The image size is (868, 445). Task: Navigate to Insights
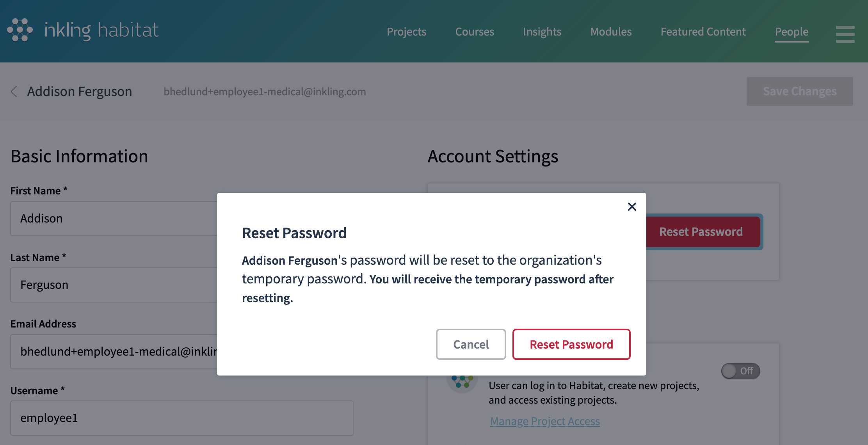pyautogui.click(x=542, y=32)
